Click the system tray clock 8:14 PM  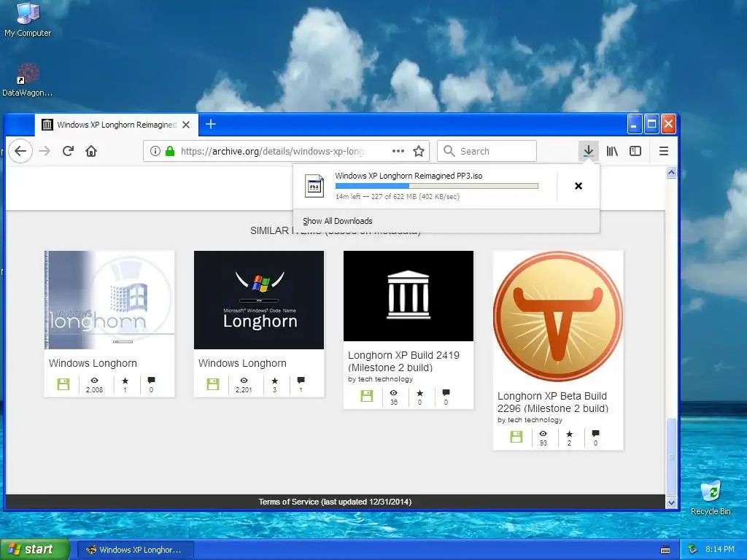720,550
